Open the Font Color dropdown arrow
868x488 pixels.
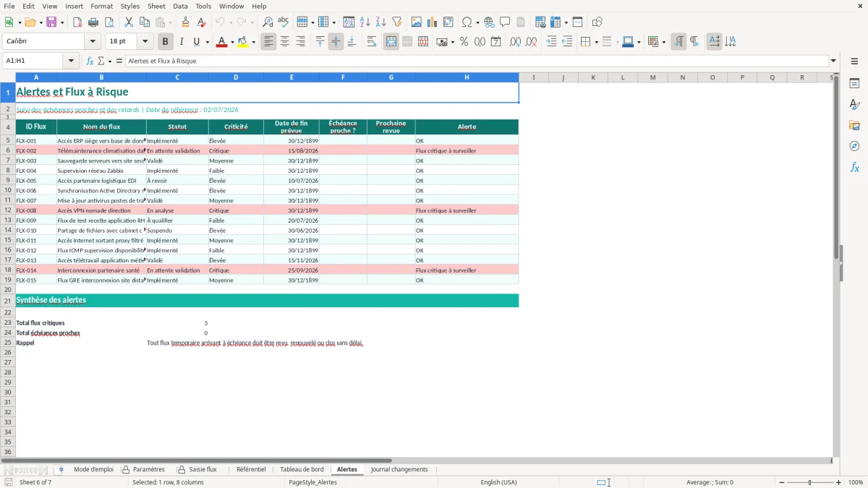[231, 42]
